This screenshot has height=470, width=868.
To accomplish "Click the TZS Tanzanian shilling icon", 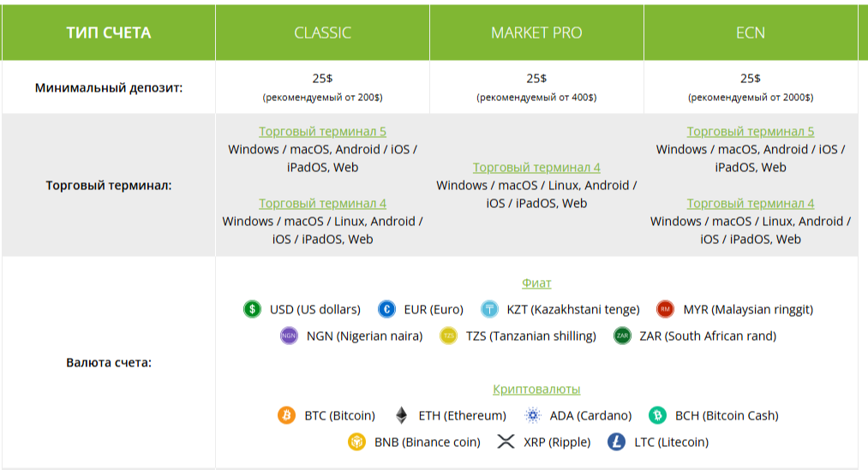I will point(449,336).
